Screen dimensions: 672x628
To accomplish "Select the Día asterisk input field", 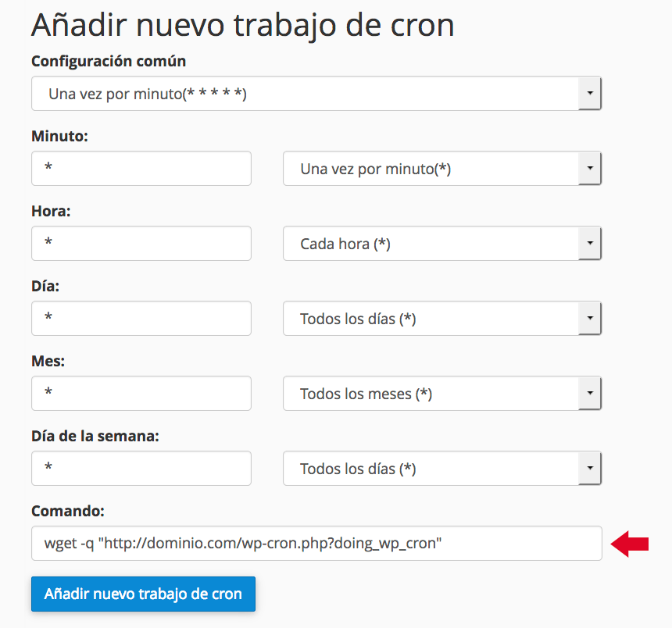I will tap(141, 318).
